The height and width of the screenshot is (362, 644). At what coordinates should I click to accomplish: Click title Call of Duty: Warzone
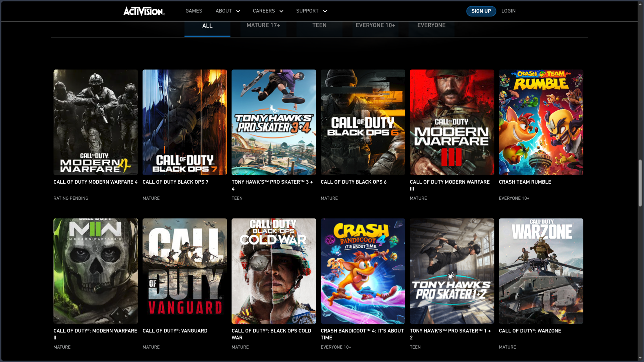530,331
